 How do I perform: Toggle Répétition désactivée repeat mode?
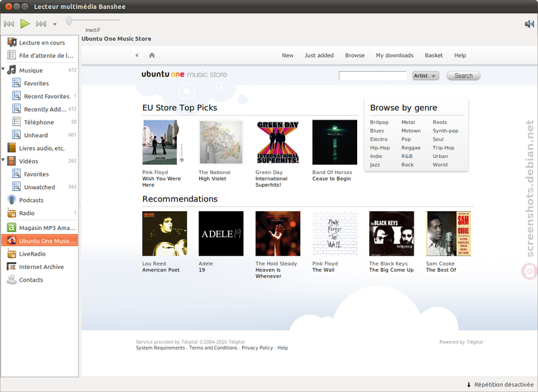(x=500, y=385)
